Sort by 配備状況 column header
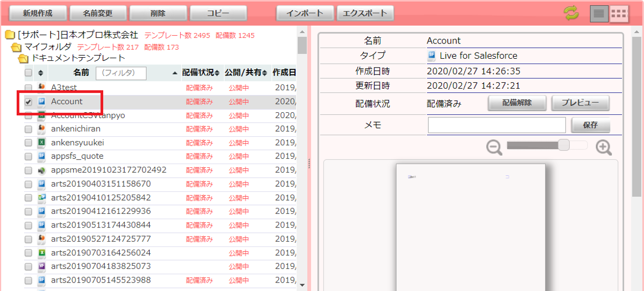 click(201, 73)
